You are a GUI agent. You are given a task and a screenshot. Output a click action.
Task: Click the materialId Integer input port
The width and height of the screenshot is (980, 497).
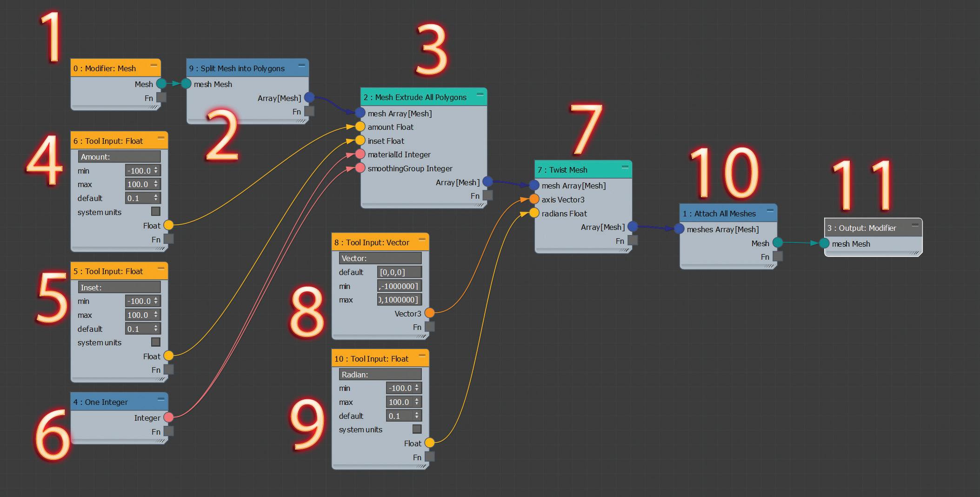click(360, 154)
